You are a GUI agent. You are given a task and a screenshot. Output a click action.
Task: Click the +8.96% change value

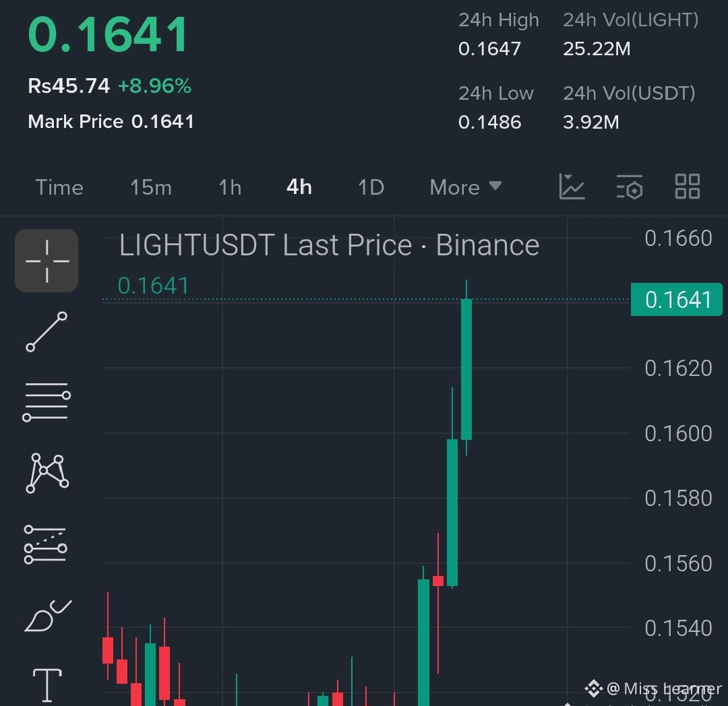[x=154, y=86]
